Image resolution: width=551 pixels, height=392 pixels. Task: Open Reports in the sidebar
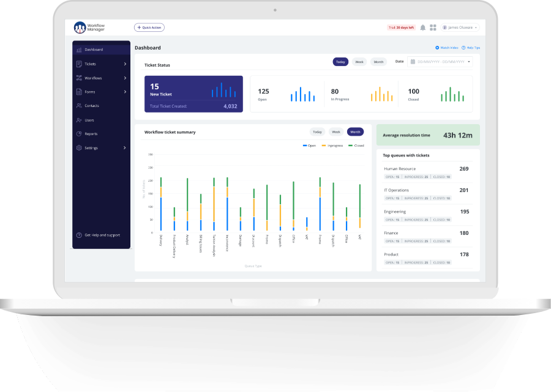pyautogui.click(x=91, y=134)
